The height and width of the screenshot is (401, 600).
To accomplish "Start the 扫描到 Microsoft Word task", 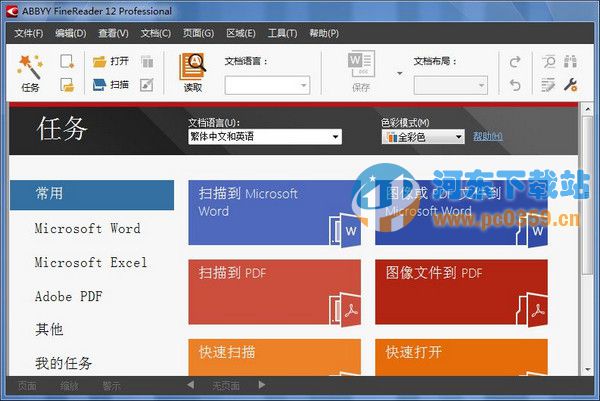I will (x=274, y=213).
